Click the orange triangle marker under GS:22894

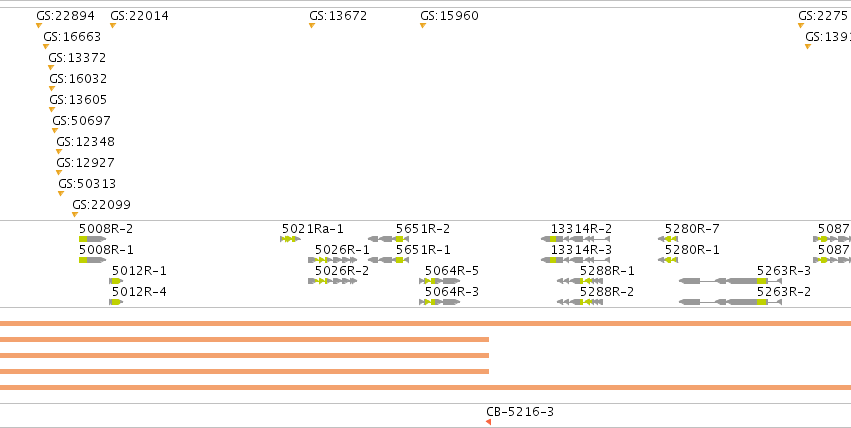point(39,25)
